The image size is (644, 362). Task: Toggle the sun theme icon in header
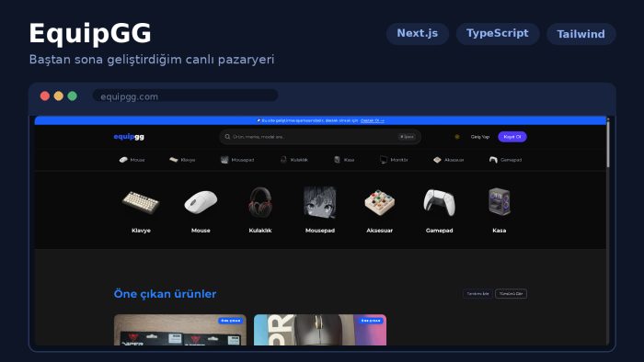pyautogui.click(x=457, y=137)
